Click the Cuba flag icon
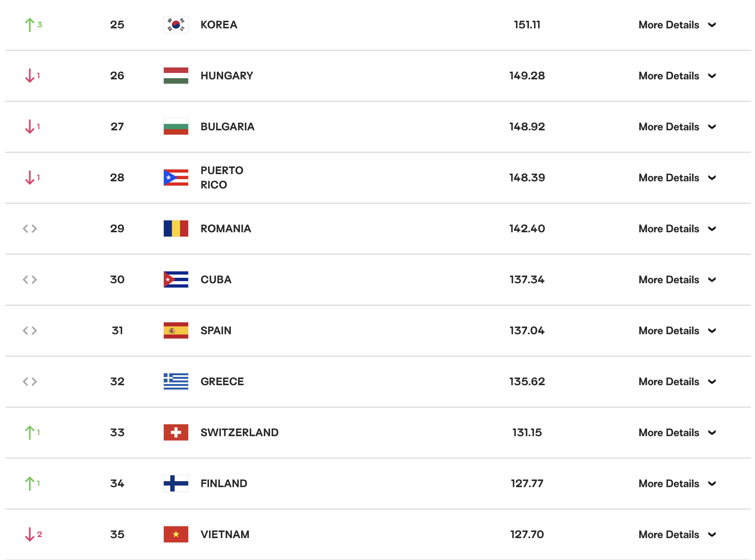This screenshot has width=755, height=560. [176, 280]
